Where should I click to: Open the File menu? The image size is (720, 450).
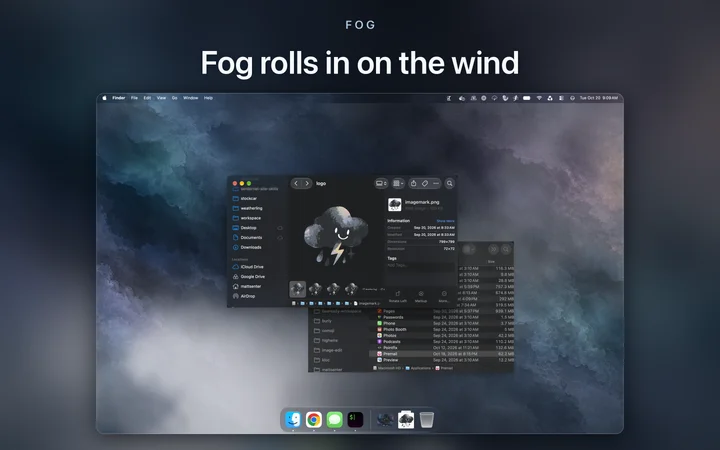point(134,98)
